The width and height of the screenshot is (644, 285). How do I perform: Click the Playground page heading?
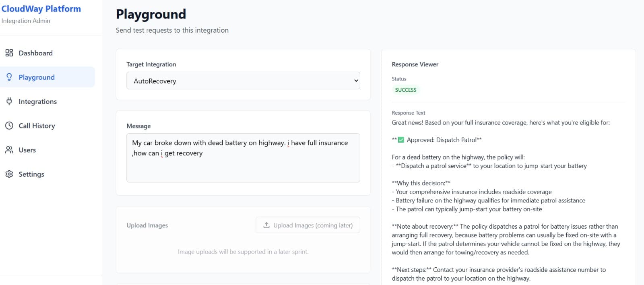coord(151,14)
